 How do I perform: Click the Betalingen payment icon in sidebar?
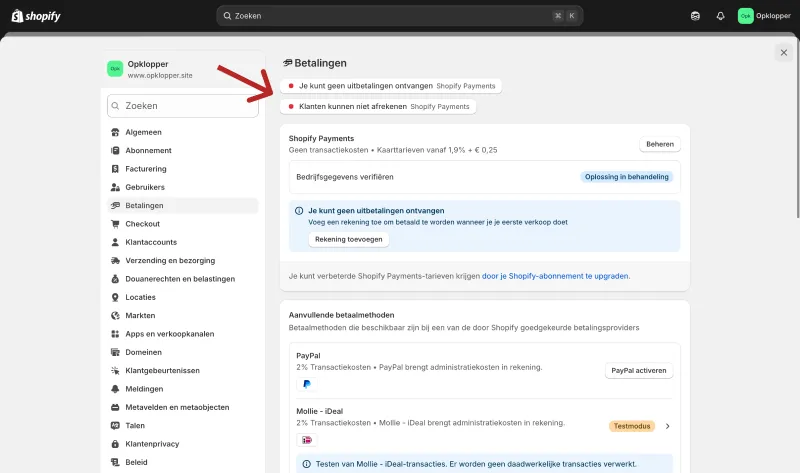click(x=115, y=206)
